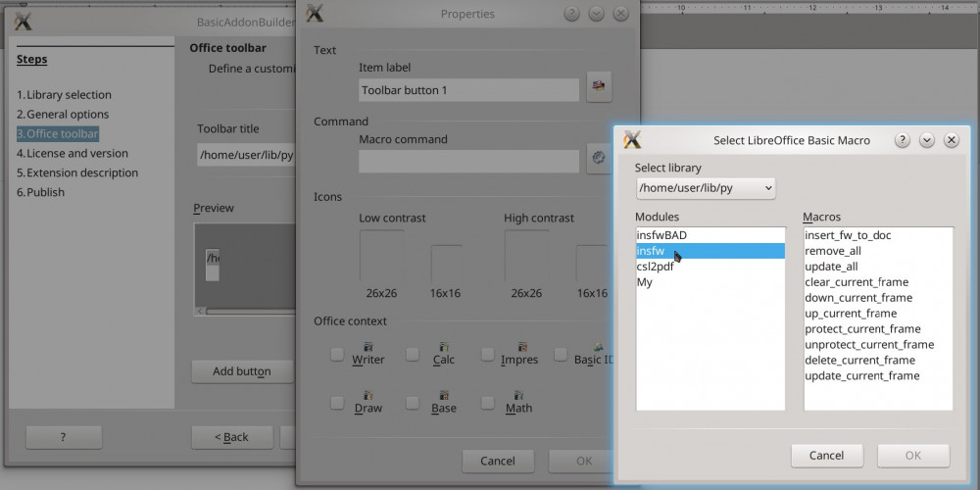Go to step 5 Extension description
Image resolution: width=980 pixels, height=490 pixels.
pos(76,172)
